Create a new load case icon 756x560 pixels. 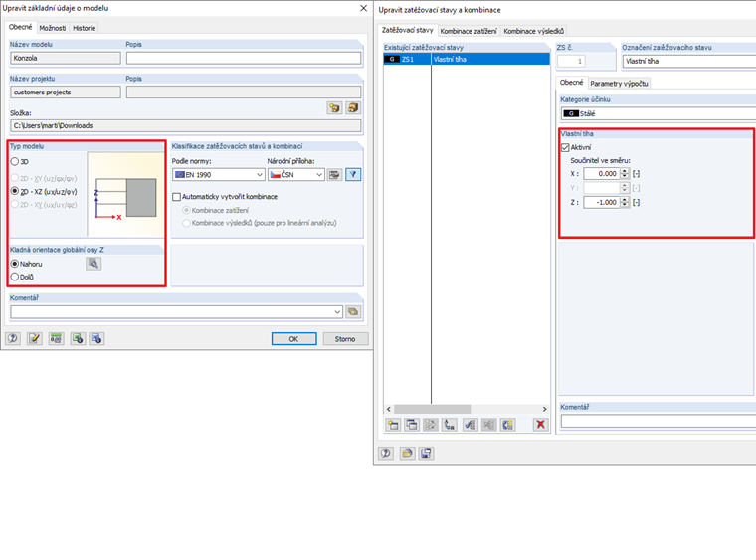tap(393, 425)
